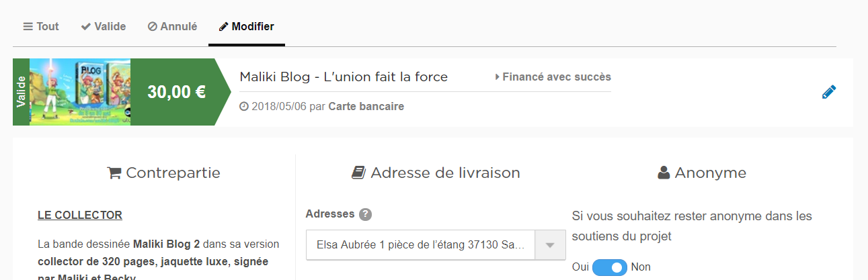Open the address dropdown arrow
Image resolution: width=868 pixels, height=280 pixels.
click(x=550, y=245)
